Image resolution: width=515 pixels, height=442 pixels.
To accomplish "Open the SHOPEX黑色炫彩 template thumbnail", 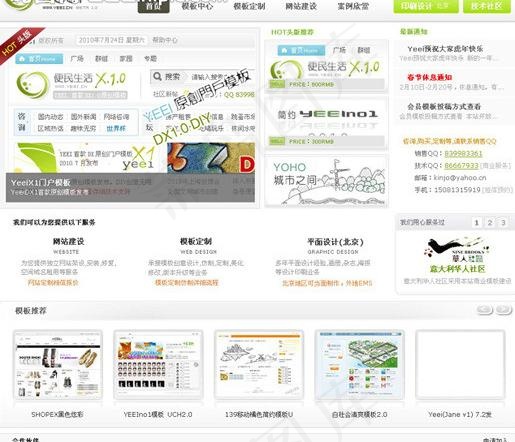I will [x=58, y=365].
